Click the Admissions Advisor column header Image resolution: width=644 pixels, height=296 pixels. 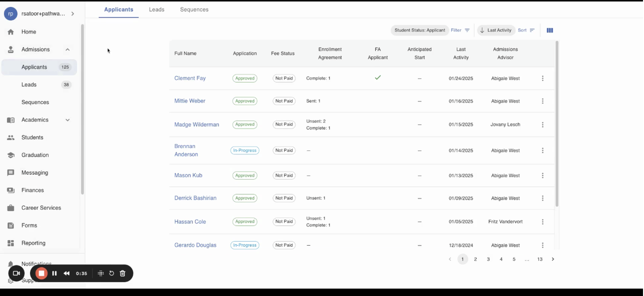tap(505, 54)
